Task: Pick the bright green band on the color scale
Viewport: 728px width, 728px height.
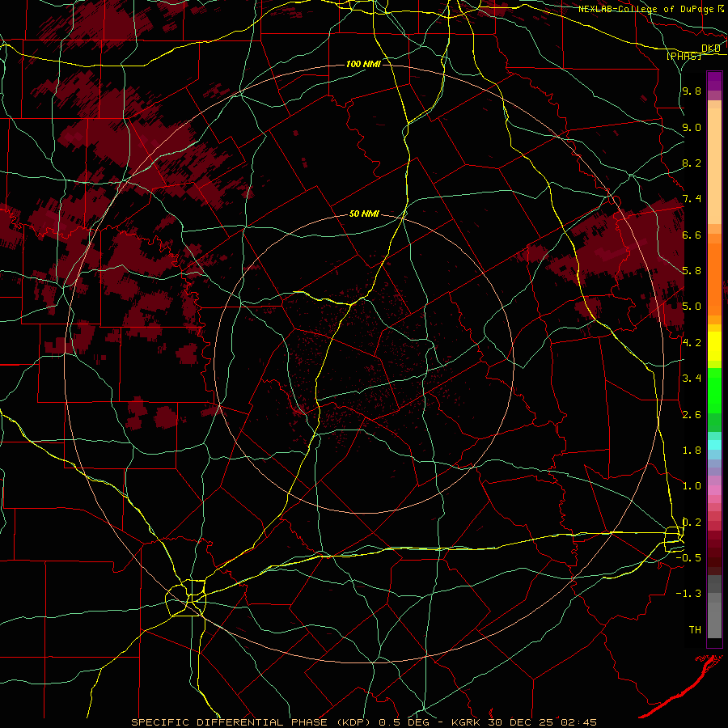Action: click(x=714, y=389)
